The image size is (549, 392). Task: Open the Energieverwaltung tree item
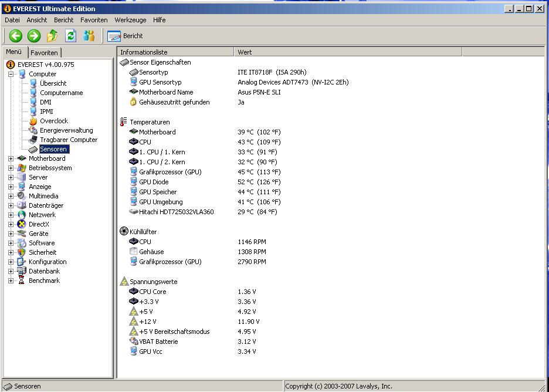click(x=66, y=130)
